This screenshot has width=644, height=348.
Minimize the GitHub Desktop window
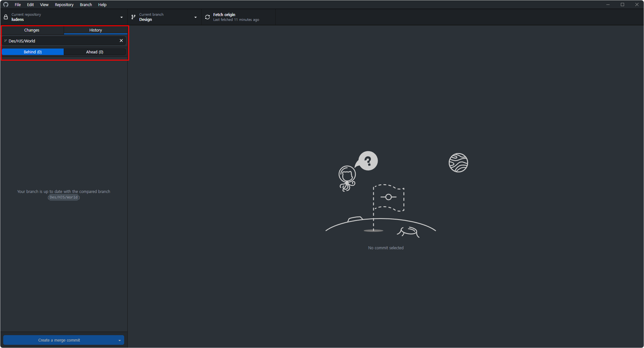coord(608,5)
